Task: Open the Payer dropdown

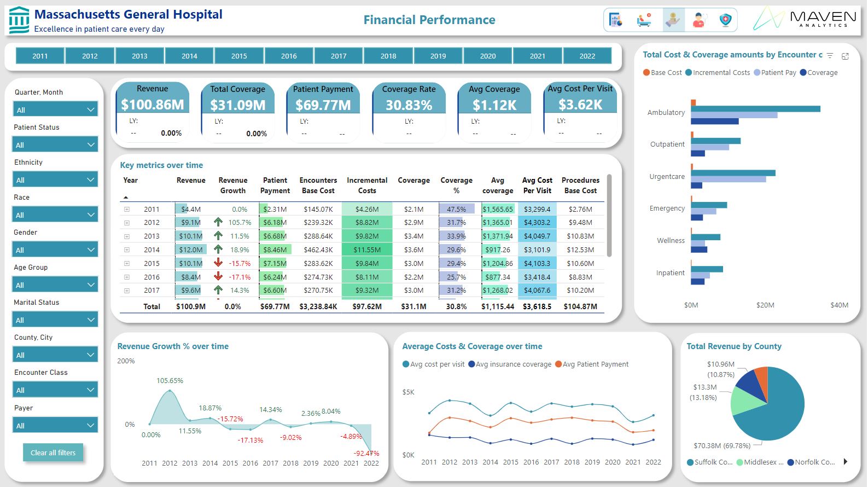Action: click(55, 425)
